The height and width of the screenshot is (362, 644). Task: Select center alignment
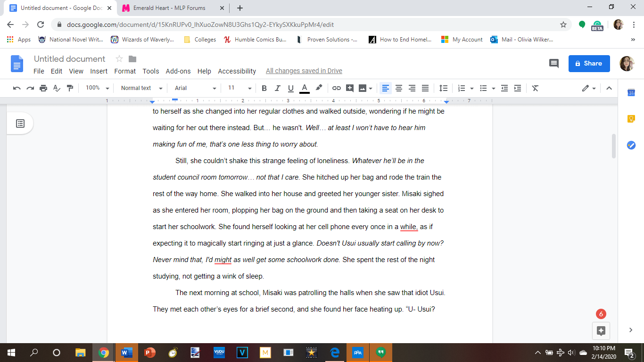coord(399,88)
